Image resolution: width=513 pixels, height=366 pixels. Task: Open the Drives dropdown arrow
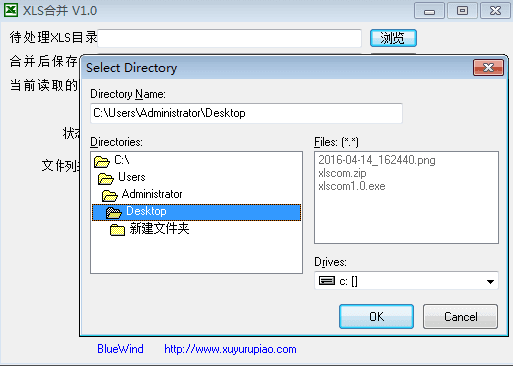point(490,282)
